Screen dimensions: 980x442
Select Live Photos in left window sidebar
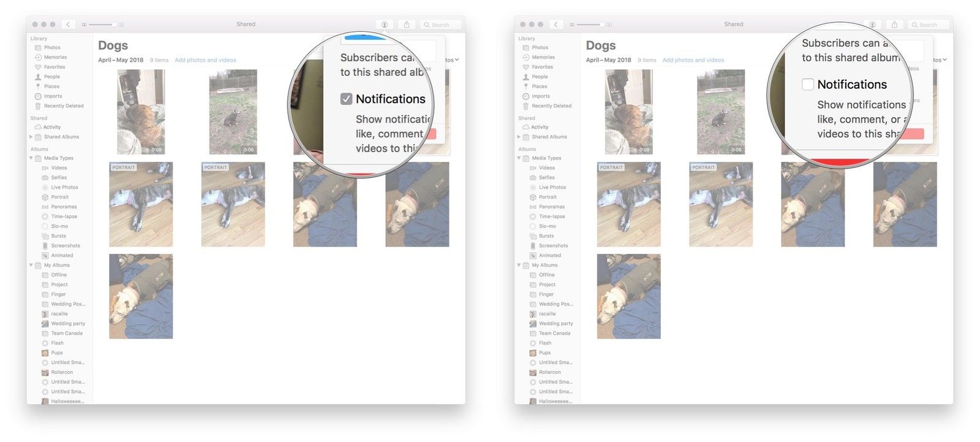[x=64, y=187]
